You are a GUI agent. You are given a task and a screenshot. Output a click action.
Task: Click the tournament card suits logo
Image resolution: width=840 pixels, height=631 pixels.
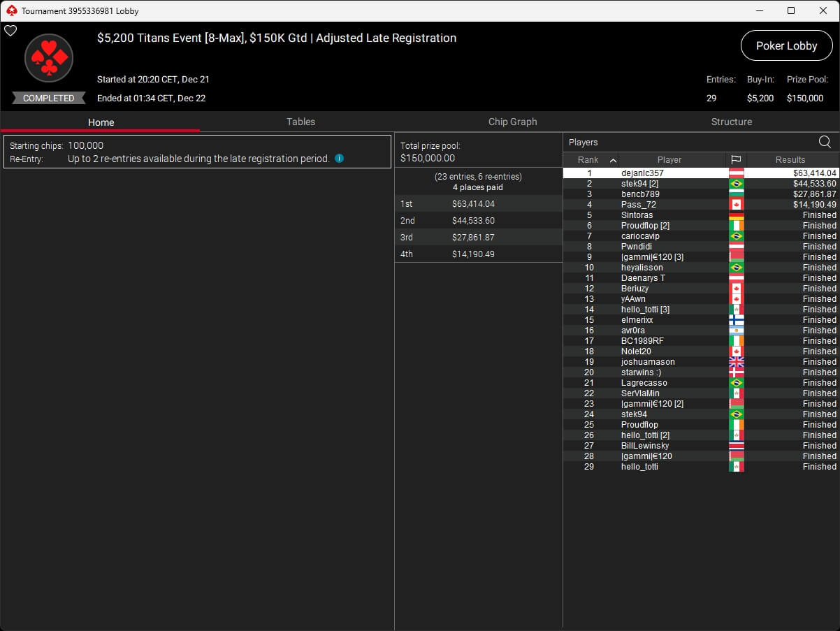49,59
